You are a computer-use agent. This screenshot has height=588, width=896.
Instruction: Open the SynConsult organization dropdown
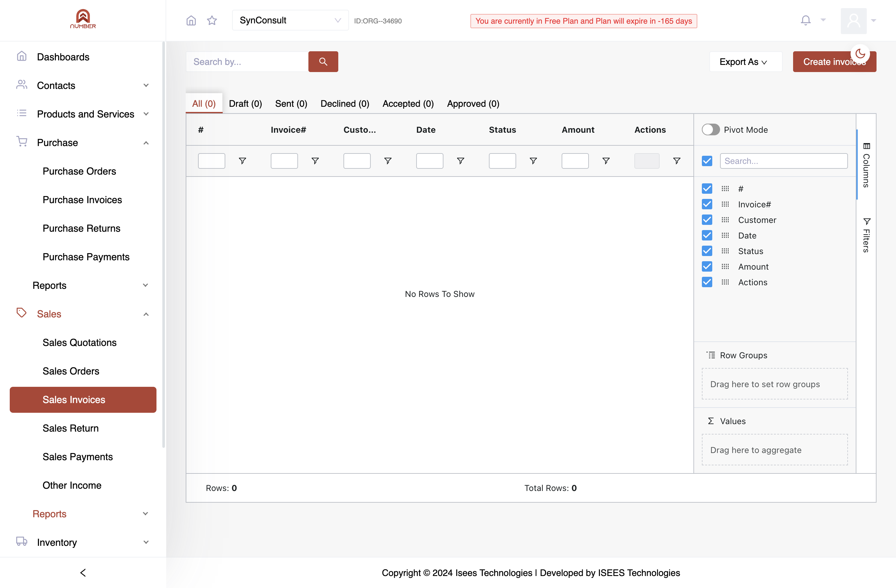[x=290, y=20]
